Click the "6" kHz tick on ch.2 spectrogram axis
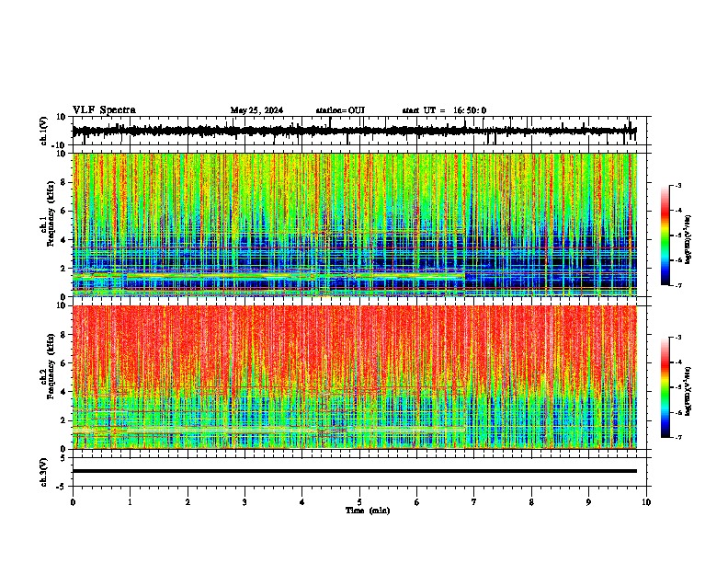 coord(64,363)
